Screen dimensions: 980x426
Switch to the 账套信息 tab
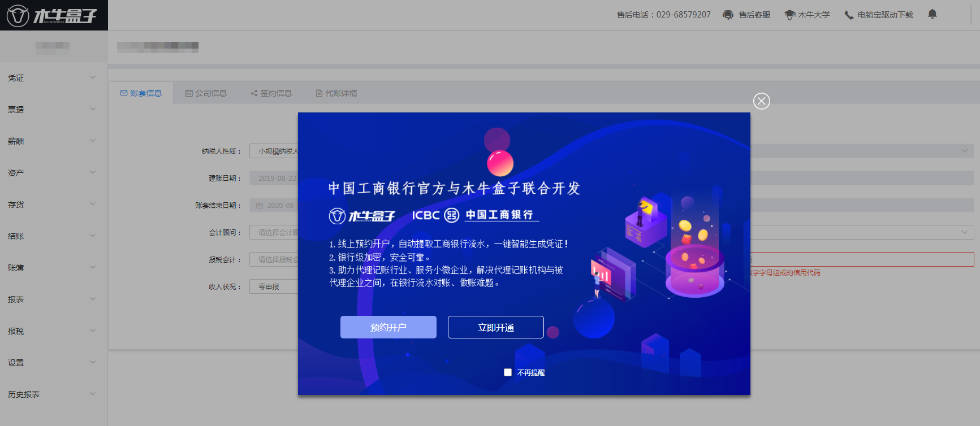(x=141, y=93)
